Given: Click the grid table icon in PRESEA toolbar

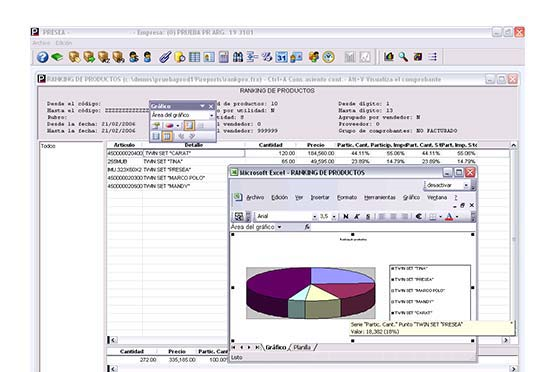Looking at the screenshot, I should (194, 57).
